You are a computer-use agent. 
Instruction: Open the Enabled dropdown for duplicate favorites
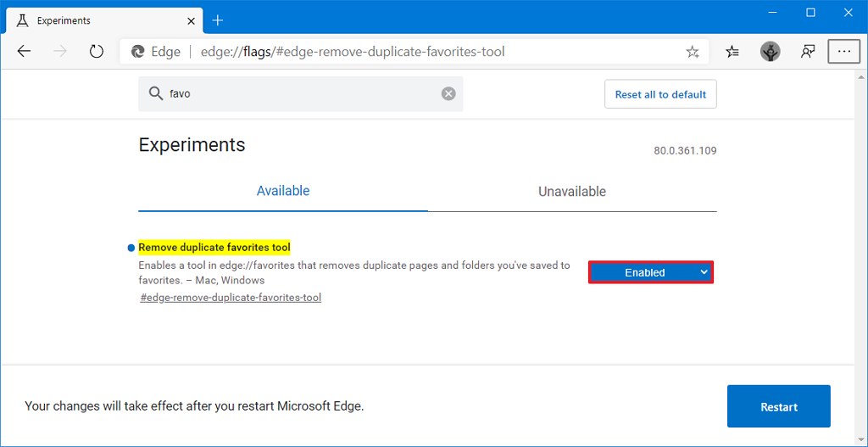pyautogui.click(x=651, y=272)
